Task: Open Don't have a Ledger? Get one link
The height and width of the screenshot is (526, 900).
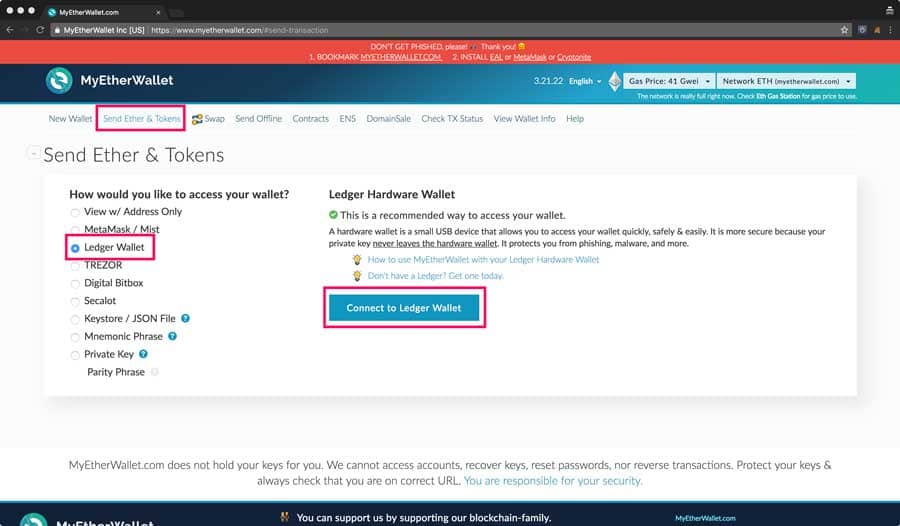Action: point(436,276)
